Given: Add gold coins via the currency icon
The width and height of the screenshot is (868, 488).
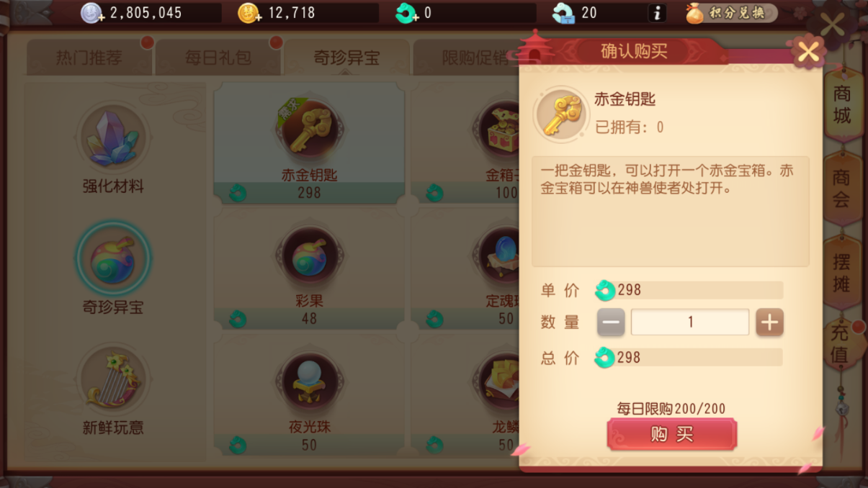Looking at the screenshot, I should coord(249,13).
